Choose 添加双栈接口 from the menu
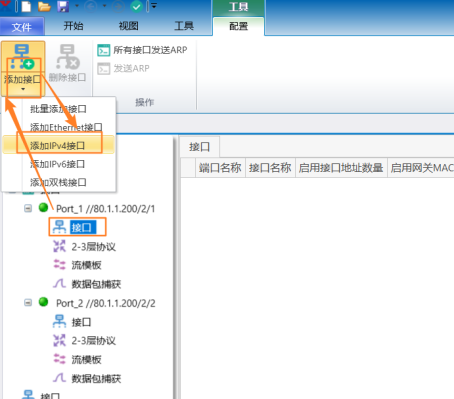Image resolution: width=454 pixels, height=399 pixels. click(58, 182)
